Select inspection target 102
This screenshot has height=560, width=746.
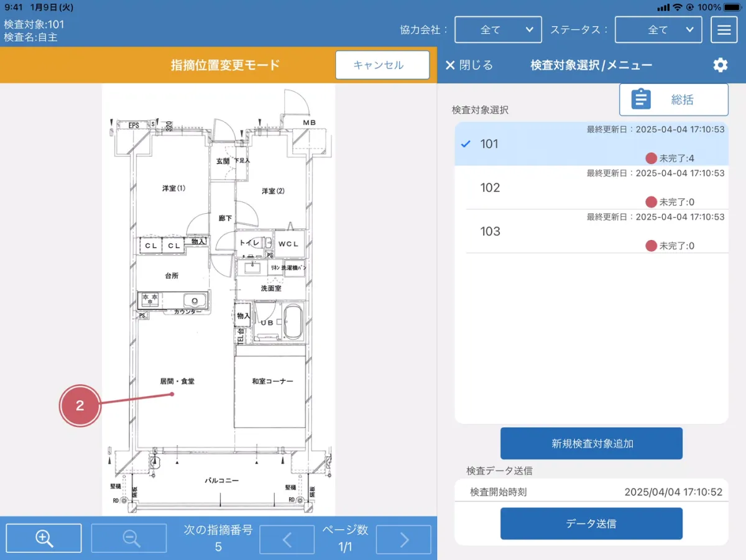coord(490,188)
